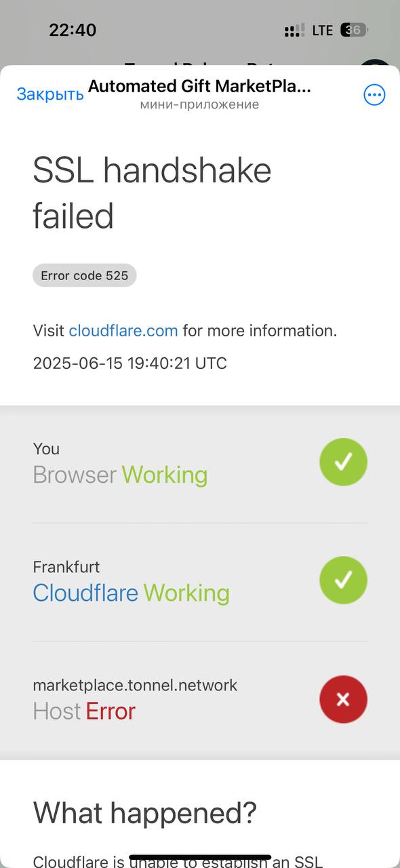Tap the Automated Gift MarketPlace title
400x868 pixels.
[200, 87]
